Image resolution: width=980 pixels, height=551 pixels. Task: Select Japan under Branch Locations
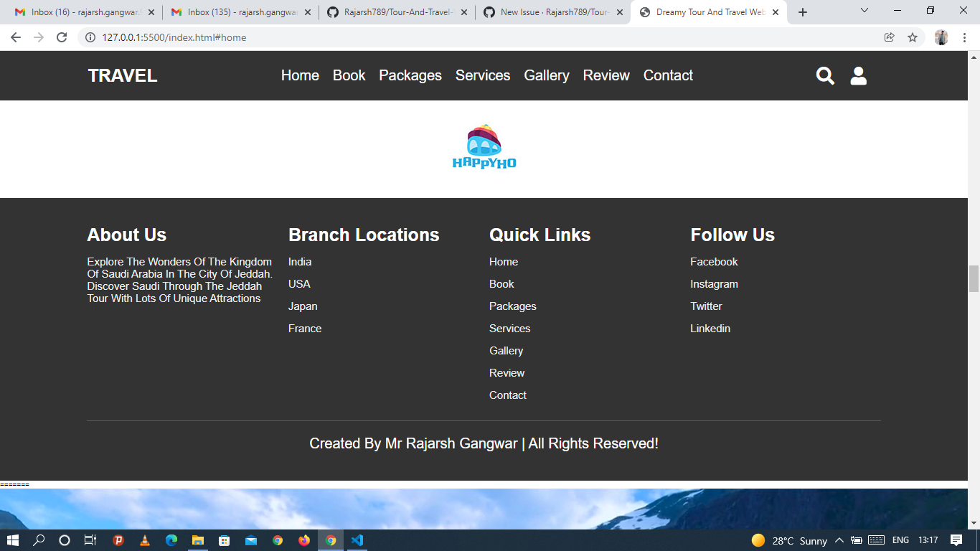click(303, 306)
